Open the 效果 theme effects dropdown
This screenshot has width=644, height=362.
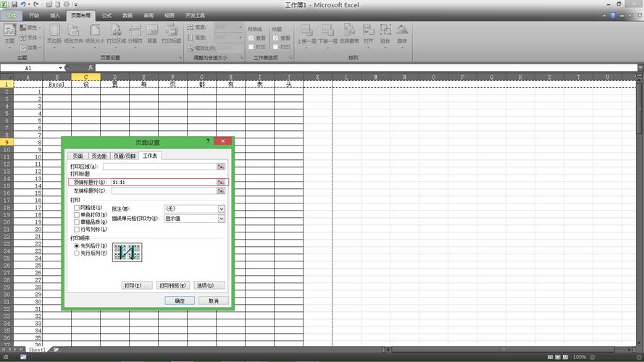tap(30, 48)
